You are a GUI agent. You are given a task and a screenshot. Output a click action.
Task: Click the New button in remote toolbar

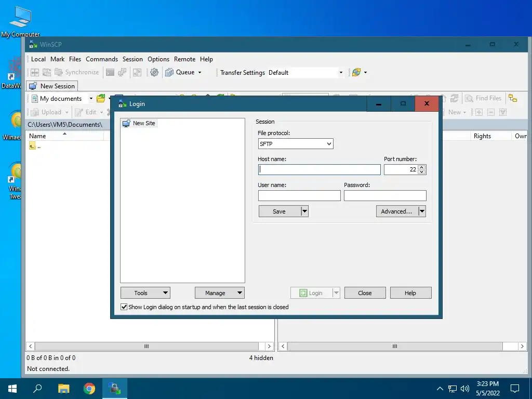point(455,112)
